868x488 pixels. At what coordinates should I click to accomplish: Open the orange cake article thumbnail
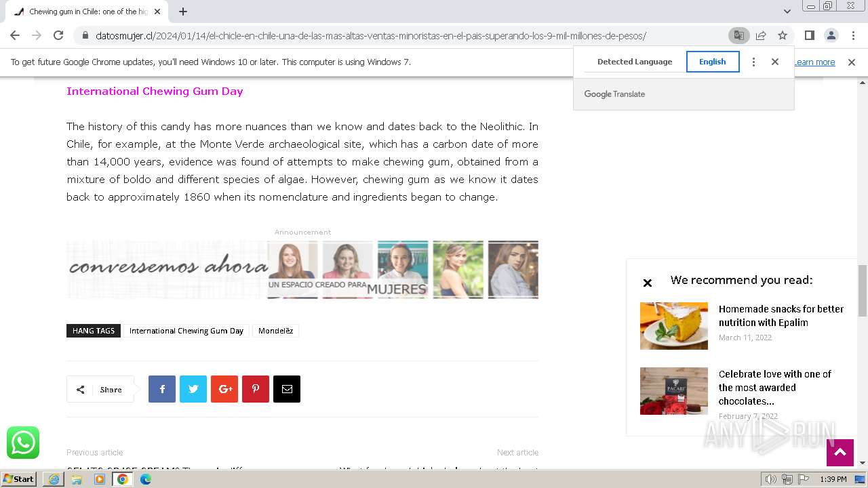[x=674, y=326]
